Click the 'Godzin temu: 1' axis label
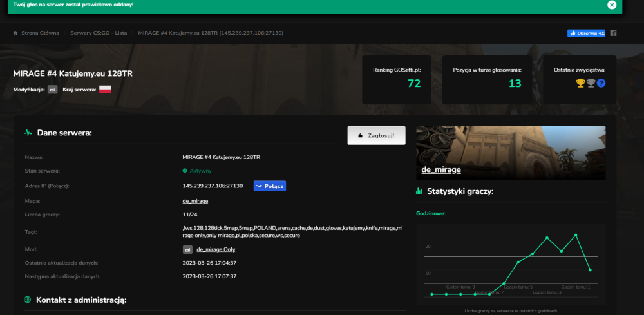Screen dimensions: 644x315 tap(576, 287)
